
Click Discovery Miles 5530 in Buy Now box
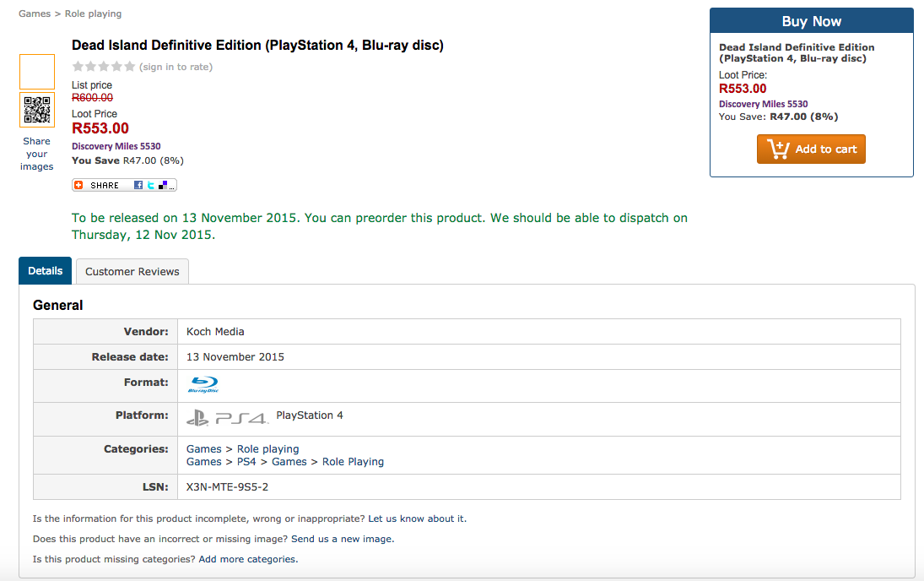(763, 104)
